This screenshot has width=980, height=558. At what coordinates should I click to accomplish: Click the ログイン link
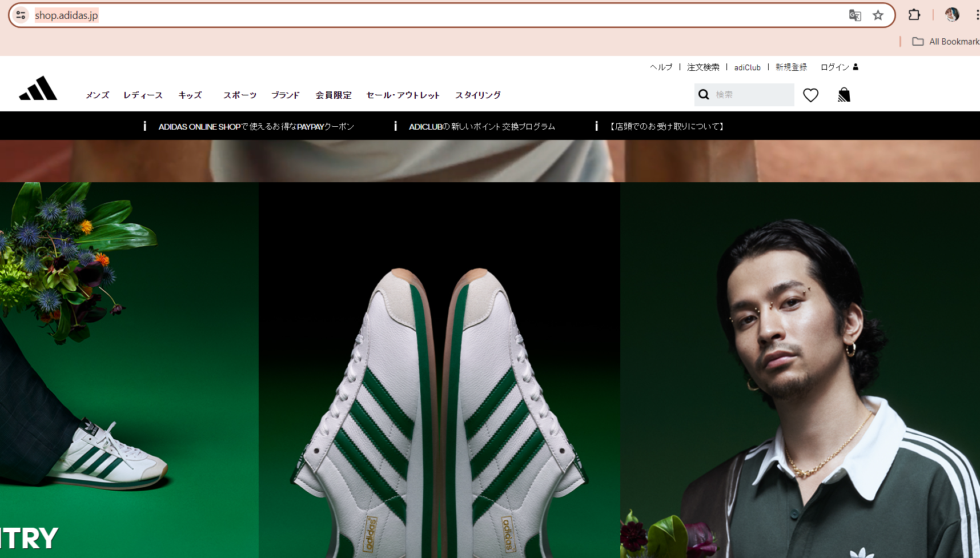(x=835, y=67)
